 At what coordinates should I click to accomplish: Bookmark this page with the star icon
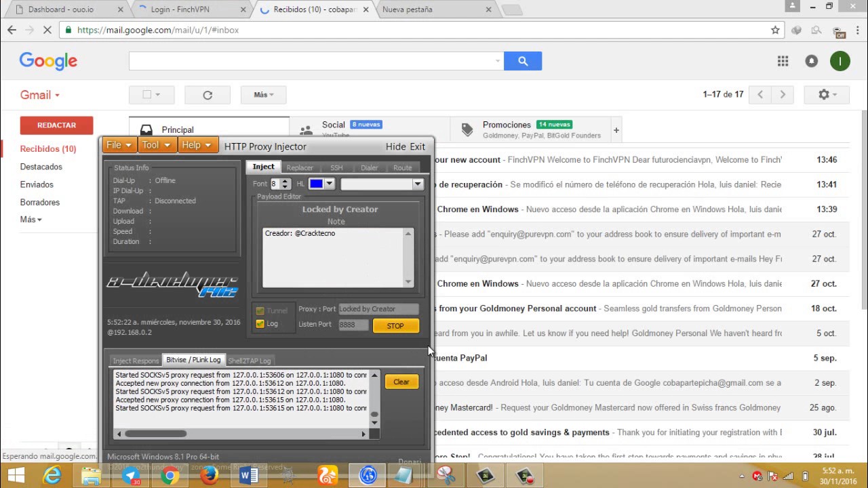pyautogui.click(x=775, y=30)
